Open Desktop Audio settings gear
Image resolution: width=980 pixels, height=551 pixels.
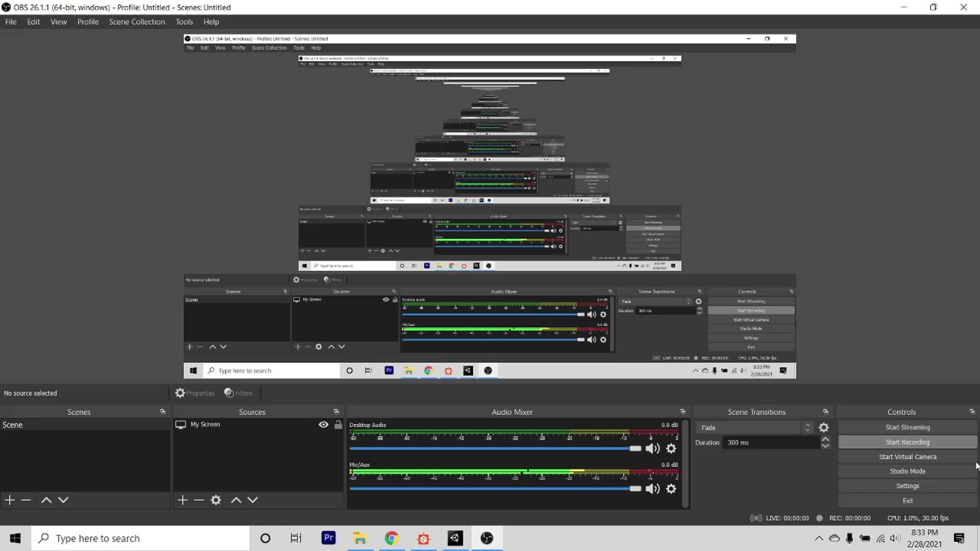pos(671,448)
